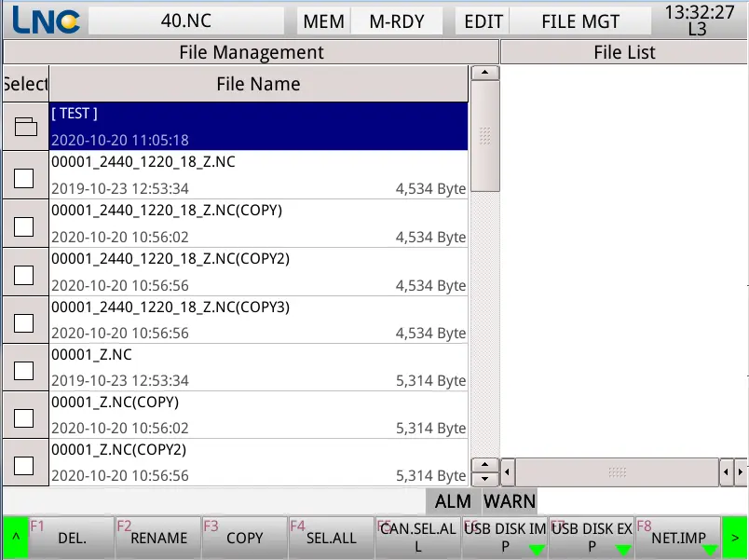Copy files using the F3 COPY softkey

click(x=243, y=538)
